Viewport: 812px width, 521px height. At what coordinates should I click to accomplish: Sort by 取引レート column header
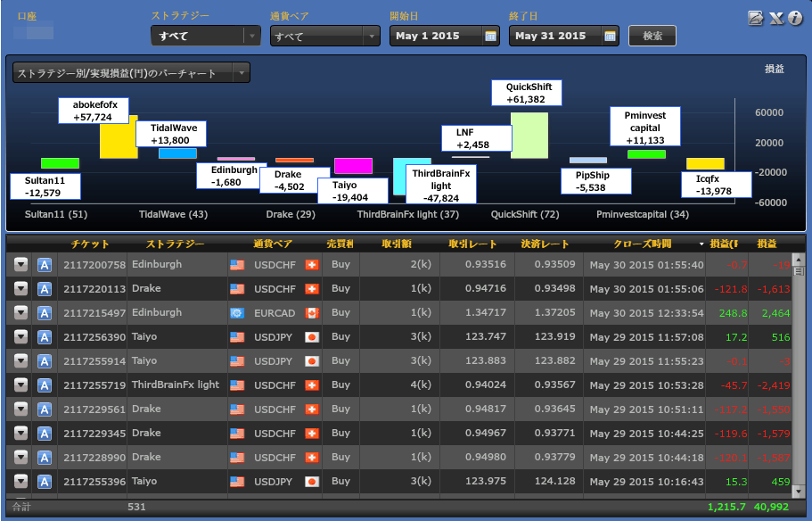[x=472, y=244]
